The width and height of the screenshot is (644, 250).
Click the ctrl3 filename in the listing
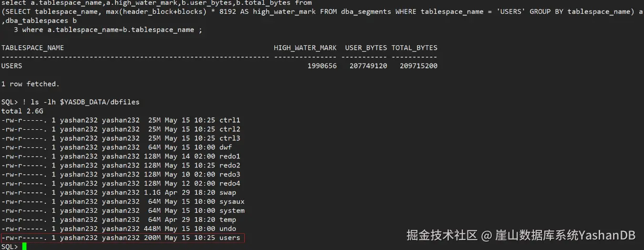229,138
